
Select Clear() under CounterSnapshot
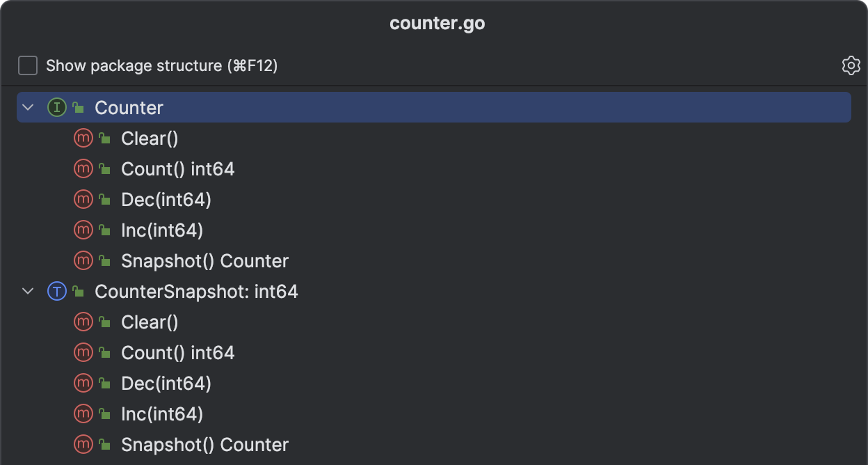point(150,322)
